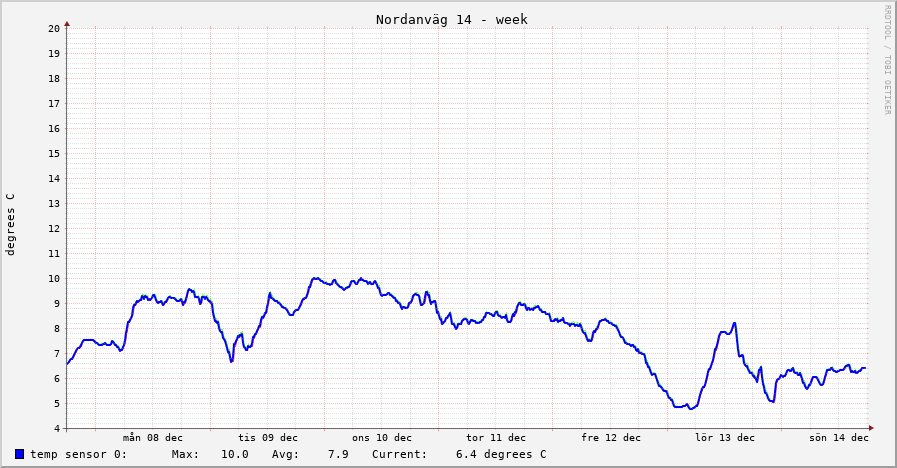Screen dimensions: 897x468
Task: Click the Avg 7.9 value in legend
Action: pos(338,454)
